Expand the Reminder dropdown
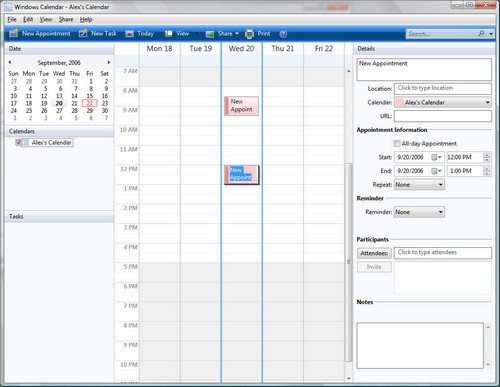Screen dimensions: 500x387 419,212
